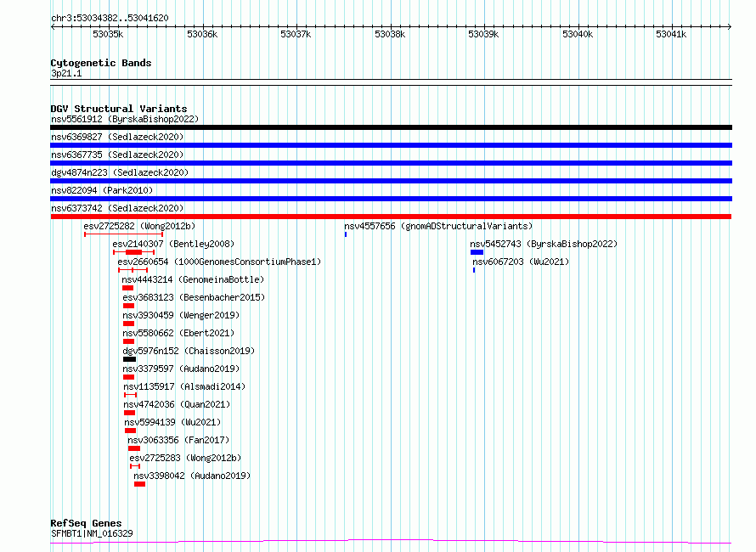
Task: Click the DGV Structural Variants track title
Action: 119,109
